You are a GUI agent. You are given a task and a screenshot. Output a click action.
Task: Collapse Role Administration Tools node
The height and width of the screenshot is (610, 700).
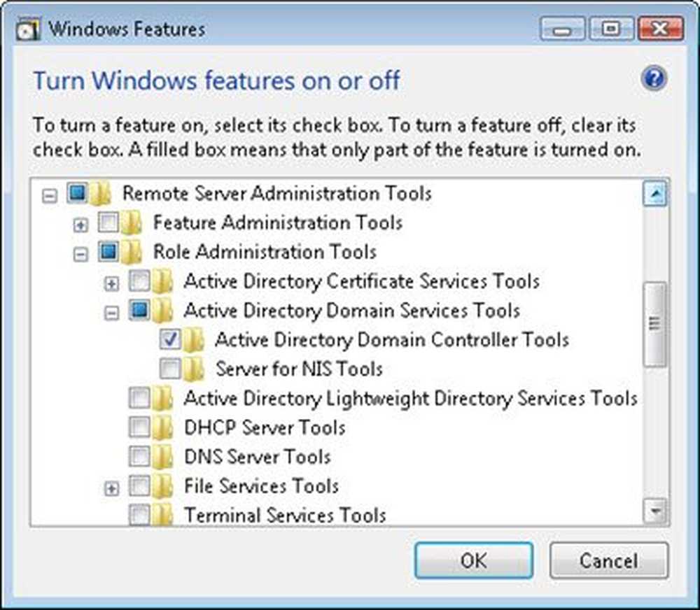point(80,255)
